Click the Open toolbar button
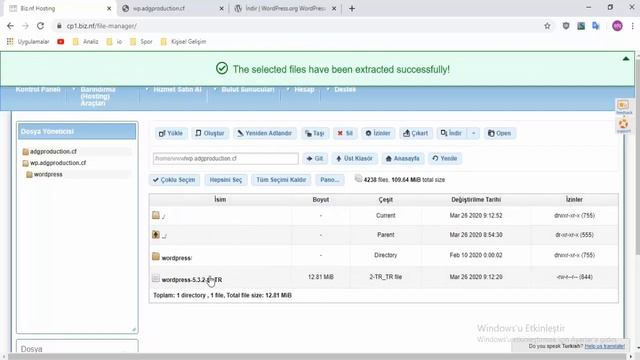This screenshot has width=640, height=360. 500,133
